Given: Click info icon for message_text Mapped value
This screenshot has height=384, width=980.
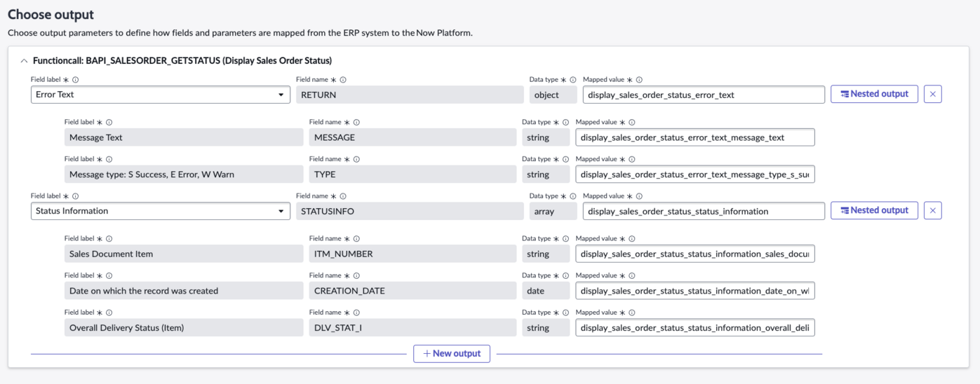Looking at the screenshot, I should [x=631, y=123].
